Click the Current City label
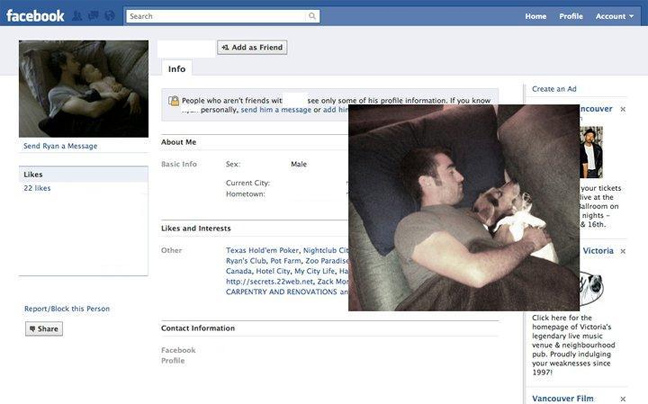 click(x=248, y=183)
